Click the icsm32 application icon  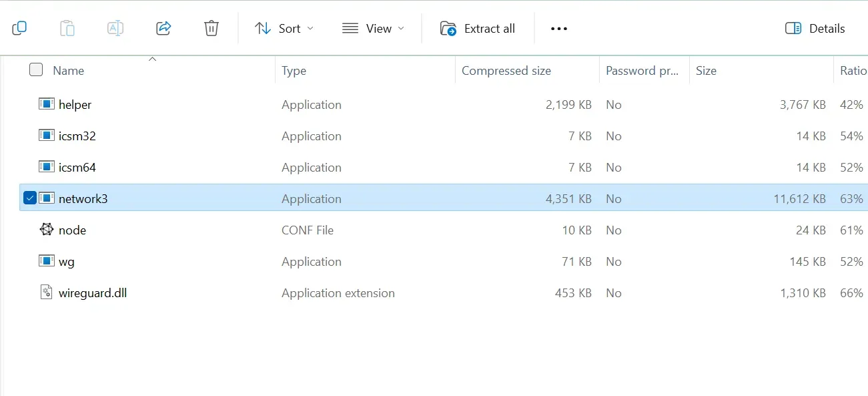(x=46, y=136)
